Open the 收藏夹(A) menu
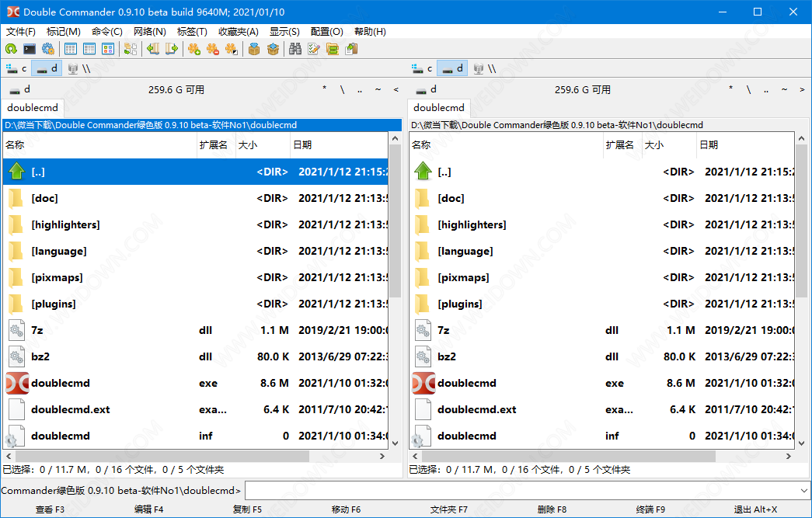This screenshot has width=812, height=518. pyautogui.click(x=239, y=32)
